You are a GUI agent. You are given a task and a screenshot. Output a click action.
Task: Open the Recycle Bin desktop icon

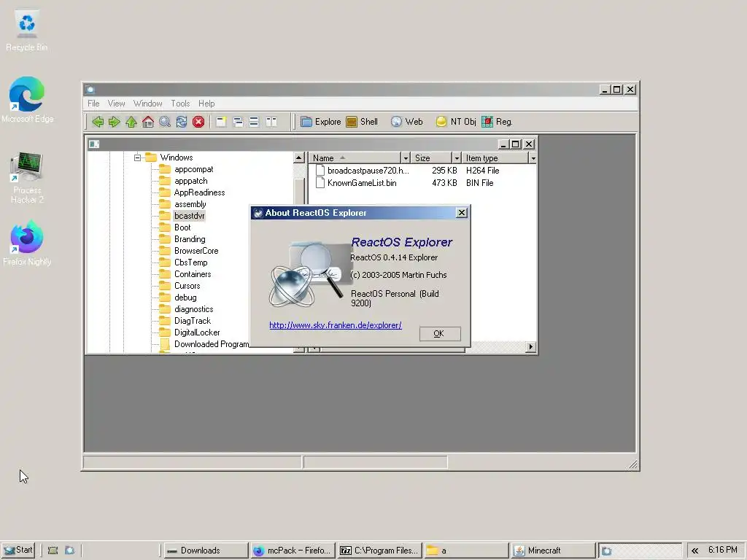[x=27, y=31]
